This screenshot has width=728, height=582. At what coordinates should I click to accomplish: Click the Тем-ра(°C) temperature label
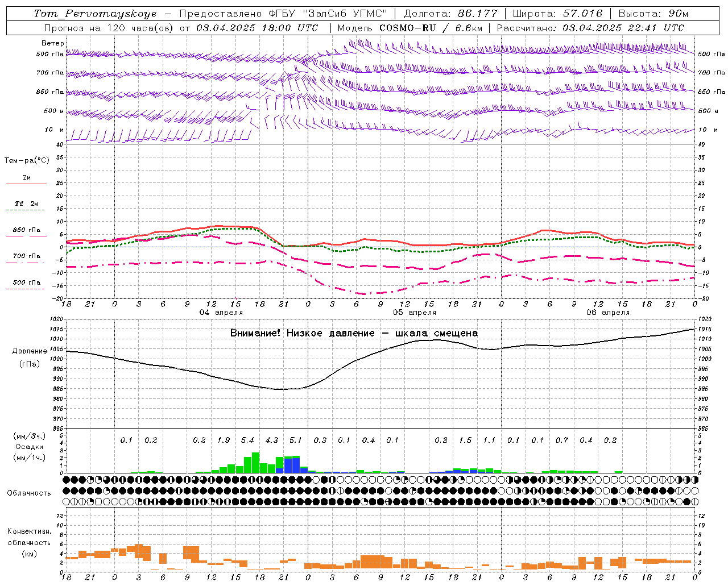click(27, 161)
